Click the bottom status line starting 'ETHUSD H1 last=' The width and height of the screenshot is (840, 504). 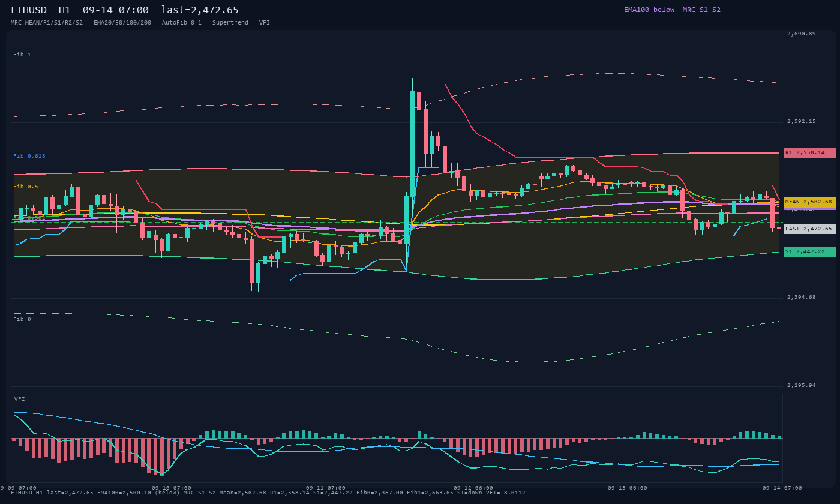tap(268, 493)
